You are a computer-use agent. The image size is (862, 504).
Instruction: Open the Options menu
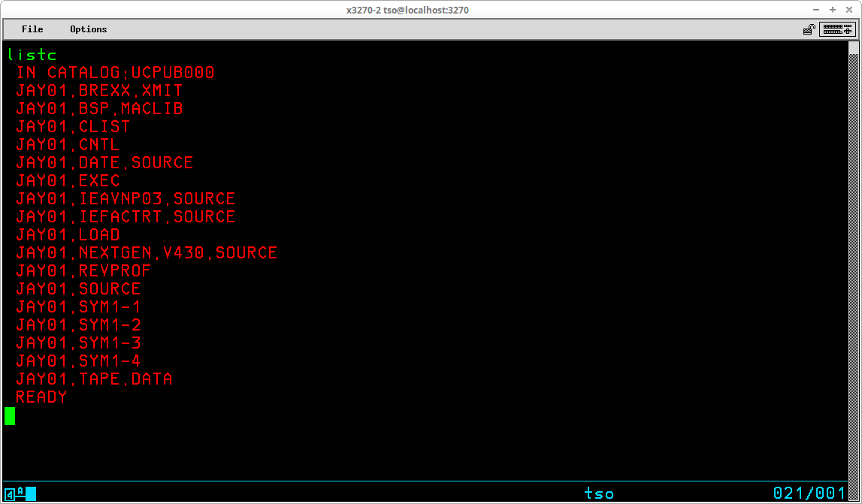pyautogui.click(x=89, y=29)
